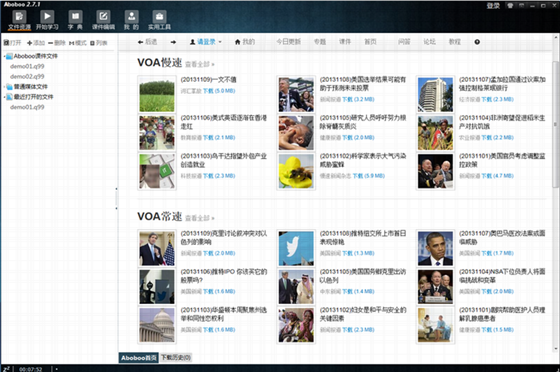Go back with the 后退 arrow
This screenshot has width=560, height=372.
click(147, 42)
